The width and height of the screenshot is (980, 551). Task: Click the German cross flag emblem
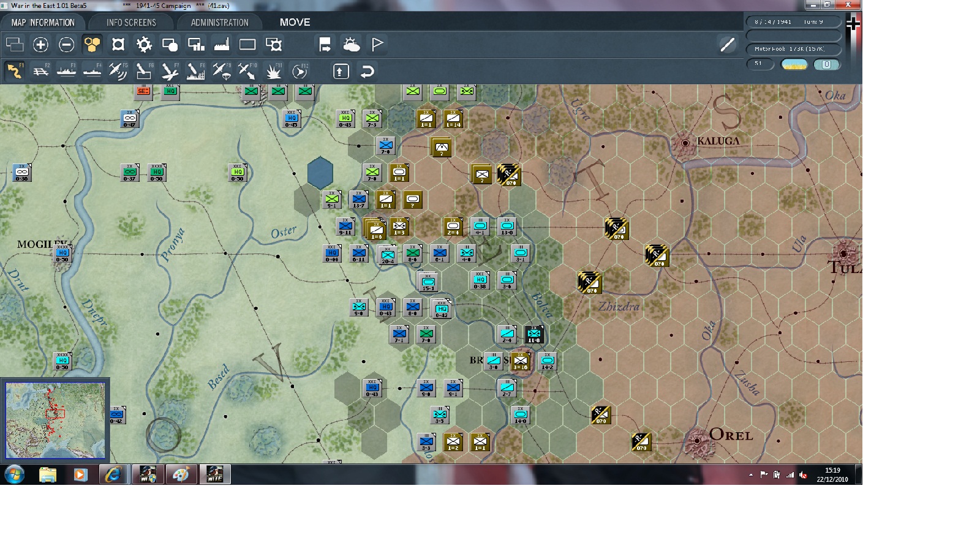click(853, 23)
